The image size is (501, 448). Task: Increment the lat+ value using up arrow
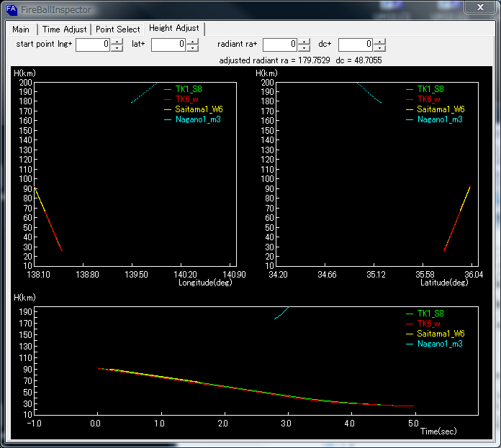click(192, 41)
